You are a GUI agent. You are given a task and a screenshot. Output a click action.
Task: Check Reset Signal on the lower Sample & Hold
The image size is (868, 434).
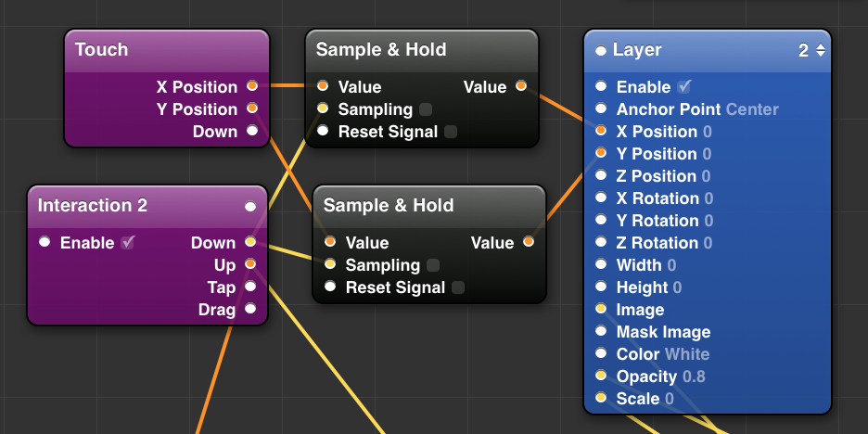(x=458, y=287)
